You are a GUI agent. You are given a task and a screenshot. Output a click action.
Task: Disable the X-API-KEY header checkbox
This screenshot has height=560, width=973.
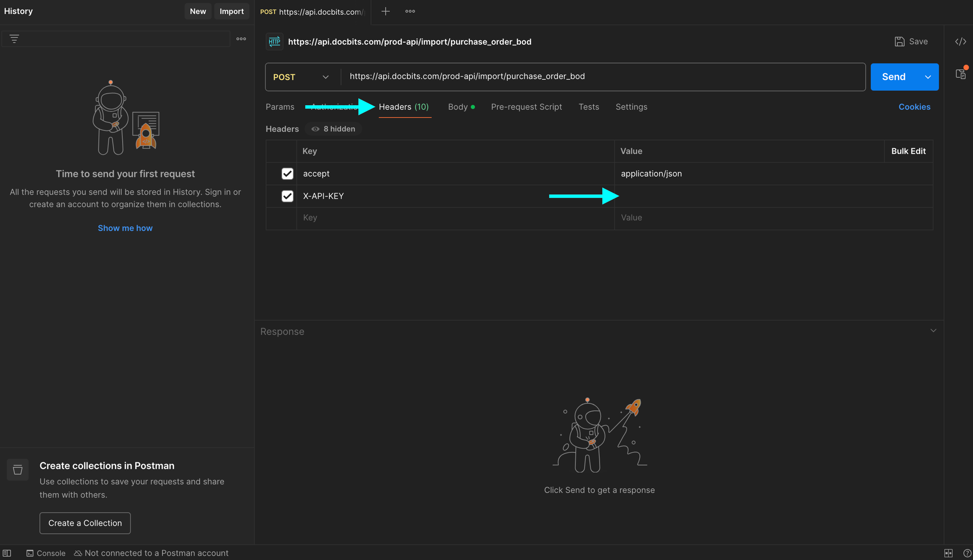[287, 196]
